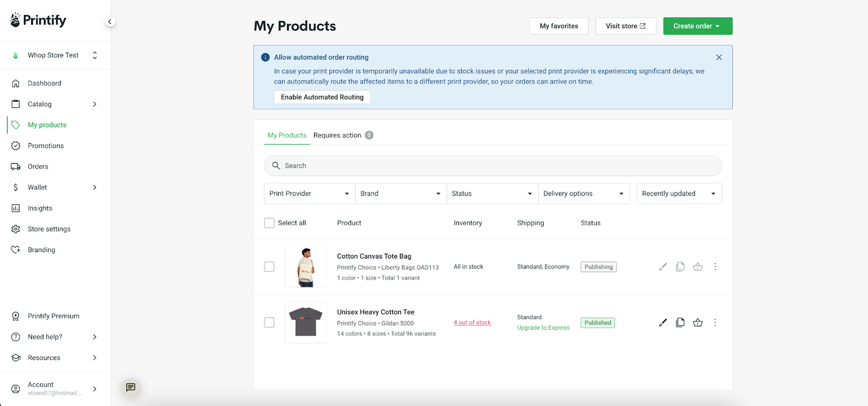Collapse the sidebar with the chevron button
The image size is (868, 406).
tap(110, 22)
